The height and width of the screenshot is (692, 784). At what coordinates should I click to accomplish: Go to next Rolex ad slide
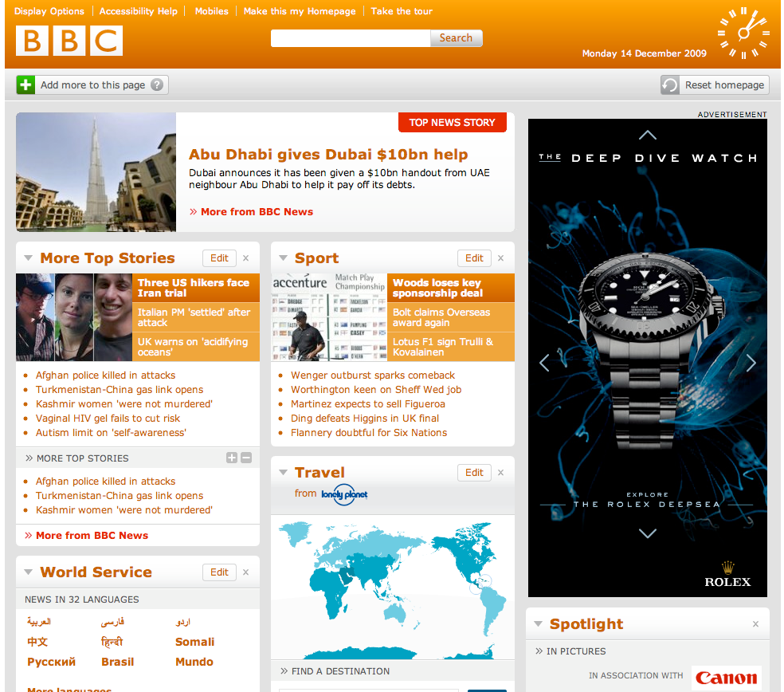(751, 363)
